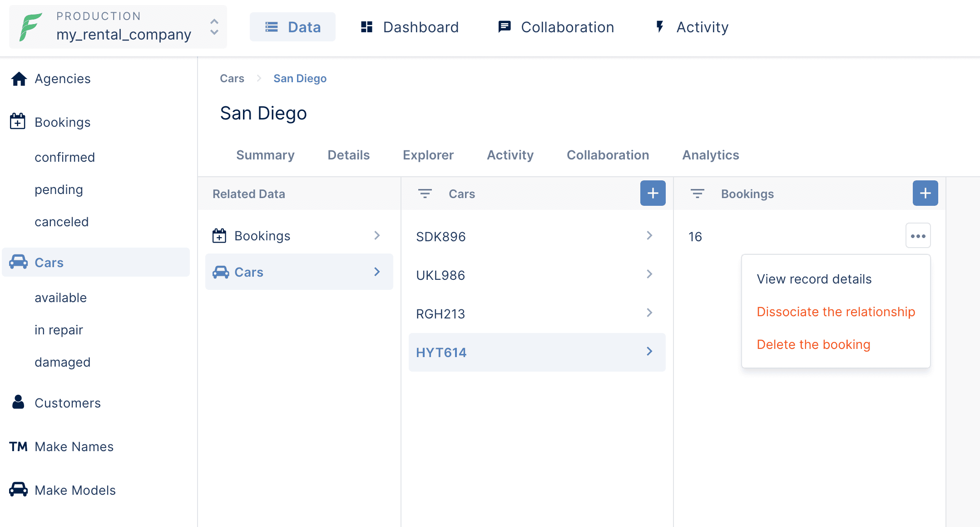Click the Activity lightning bolt icon
The width and height of the screenshot is (980, 527).
(660, 27)
